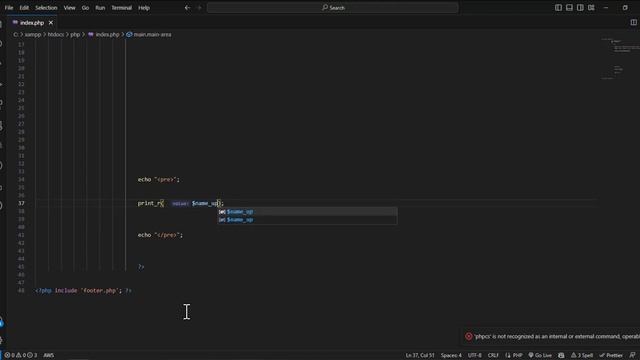Select the htdocs breadcrumb segment

[56, 35]
